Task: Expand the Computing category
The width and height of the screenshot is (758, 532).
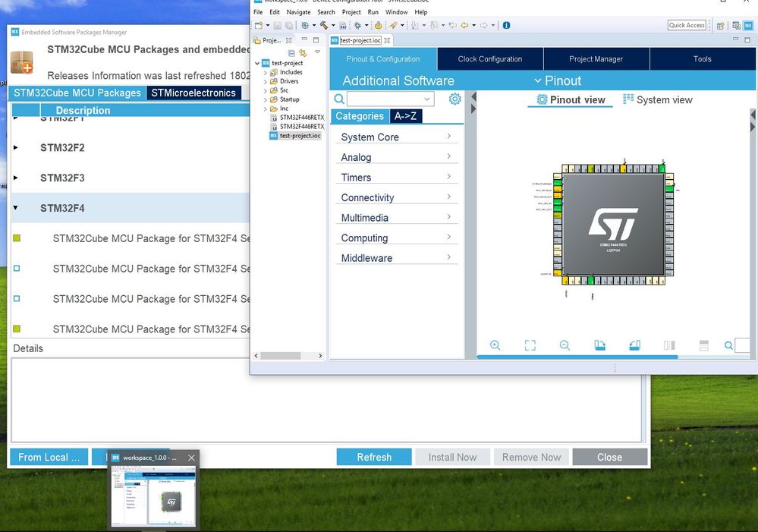Action: click(x=396, y=238)
